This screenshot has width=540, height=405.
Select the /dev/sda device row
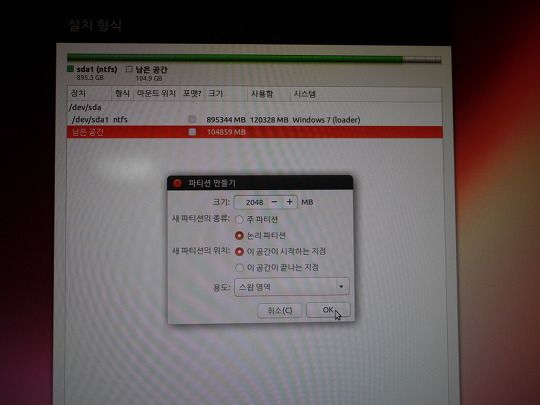(255, 107)
